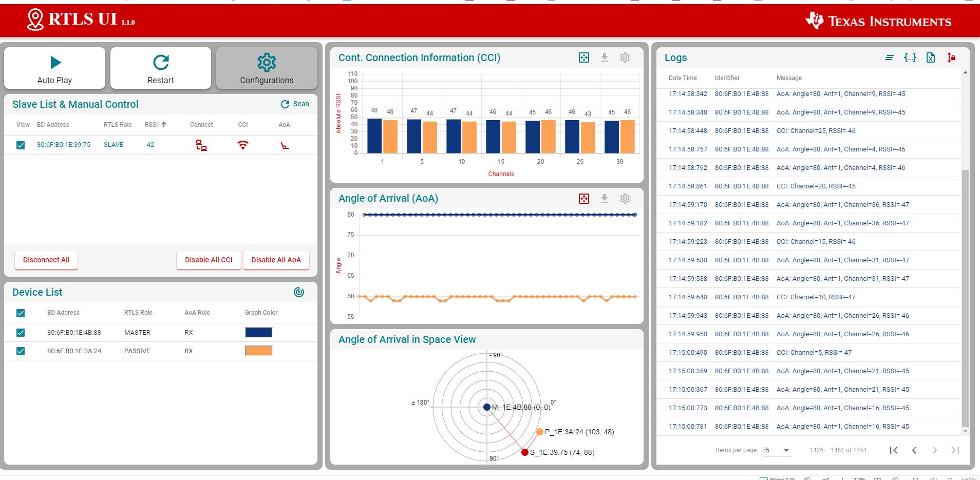Click the Graph Color header in Device List
This screenshot has width=980, height=480.
pyautogui.click(x=261, y=313)
